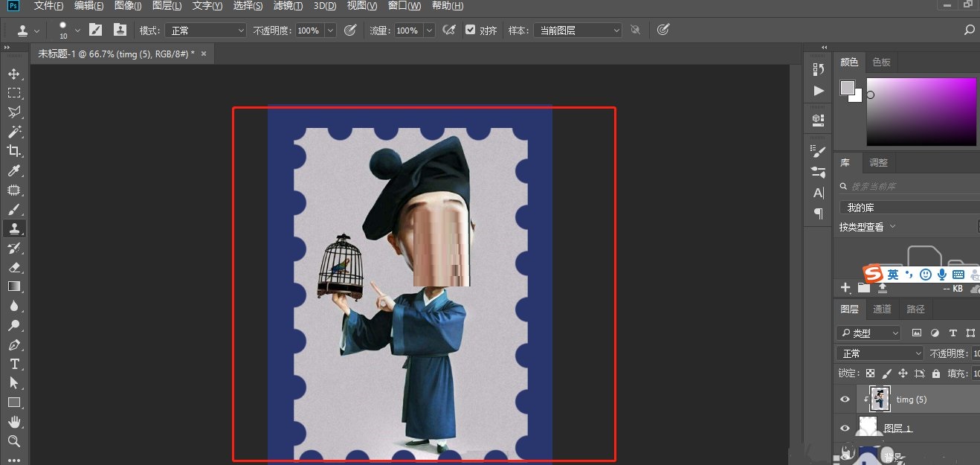Select the Type tool
Viewport: 980px width, 465px height.
pyautogui.click(x=13, y=364)
